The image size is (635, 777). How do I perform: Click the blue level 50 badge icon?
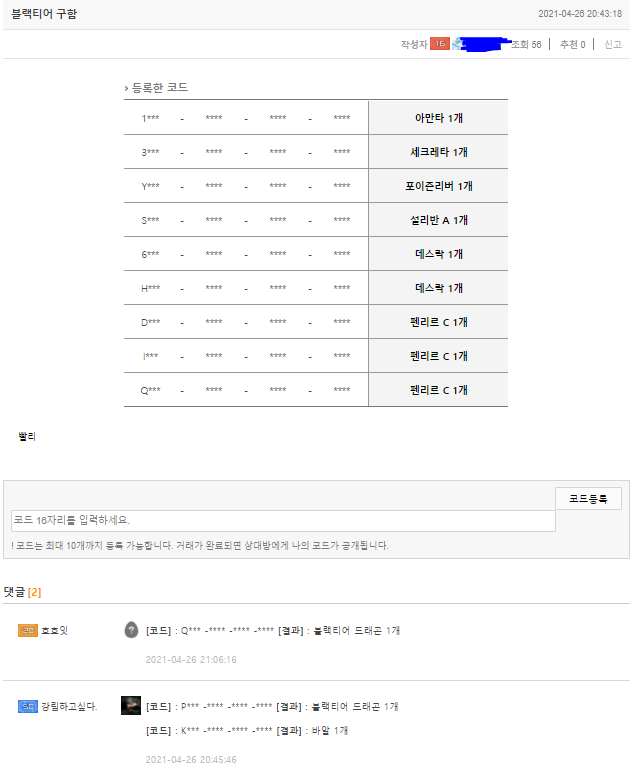click(28, 706)
